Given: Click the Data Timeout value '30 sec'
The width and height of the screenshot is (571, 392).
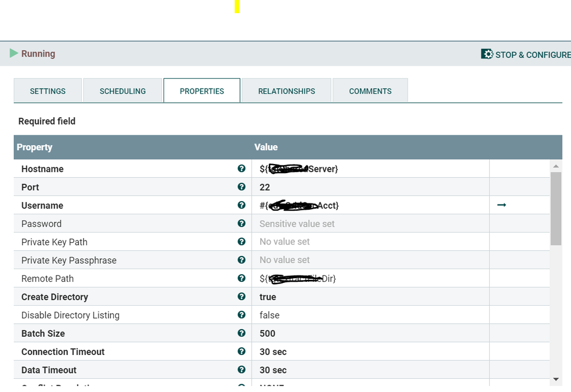Looking at the screenshot, I should [x=273, y=370].
